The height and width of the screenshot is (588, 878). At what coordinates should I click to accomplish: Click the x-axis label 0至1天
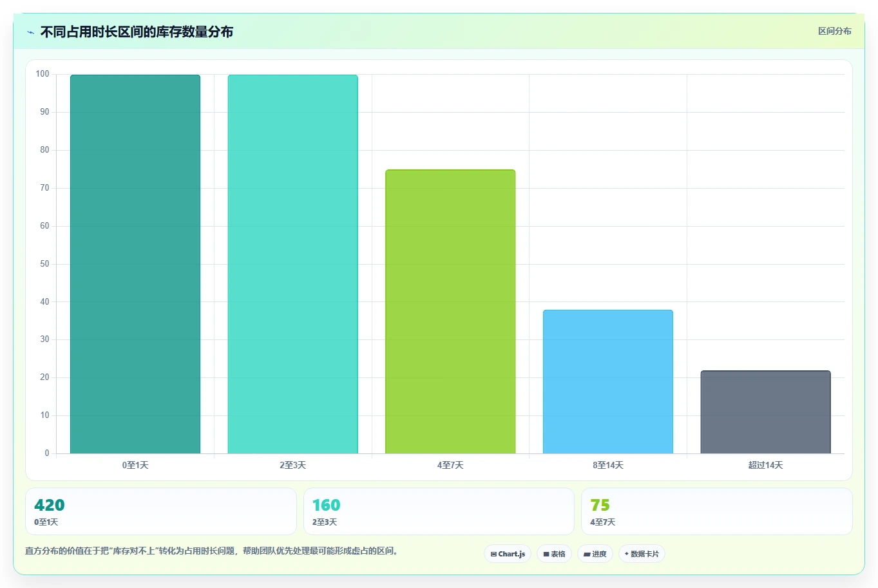point(135,465)
